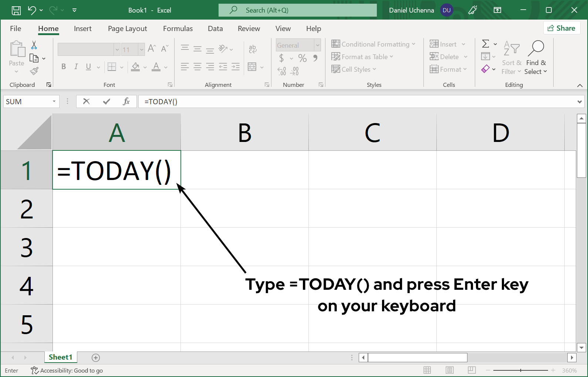Expand the formula bar chevron
This screenshot has height=377, width=588.
click(x=579, y=102)
